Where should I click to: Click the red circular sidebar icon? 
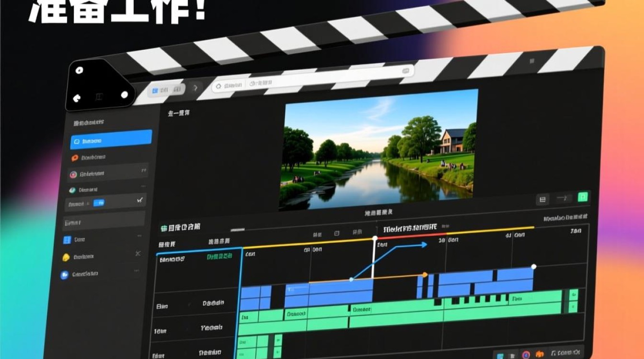(x=73, y=175)
